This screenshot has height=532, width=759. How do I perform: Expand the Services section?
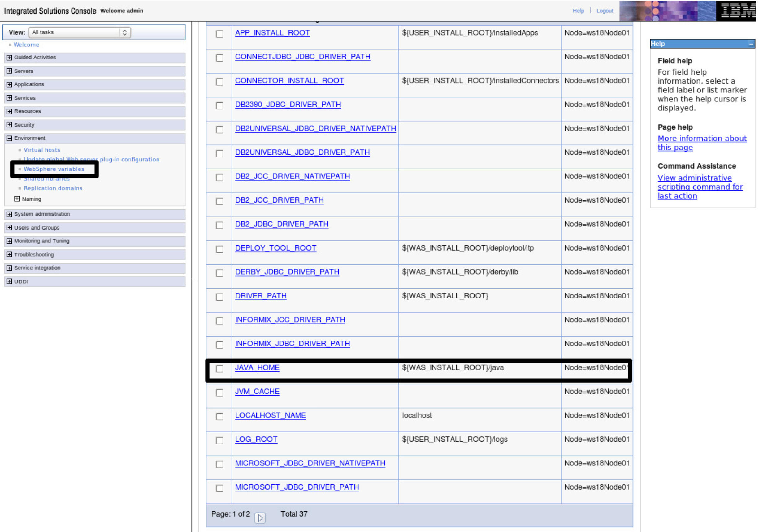(x=9, y=98)
